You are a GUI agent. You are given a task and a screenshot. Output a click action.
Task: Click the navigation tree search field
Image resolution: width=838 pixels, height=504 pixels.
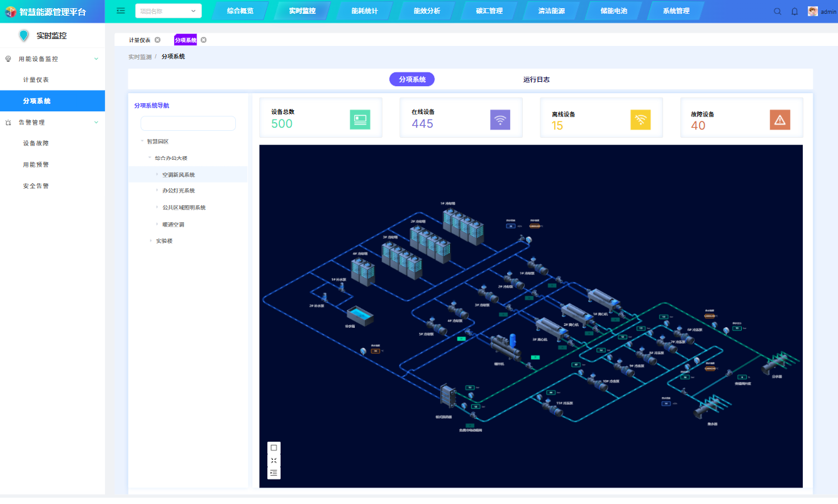(x=187, y=123)
